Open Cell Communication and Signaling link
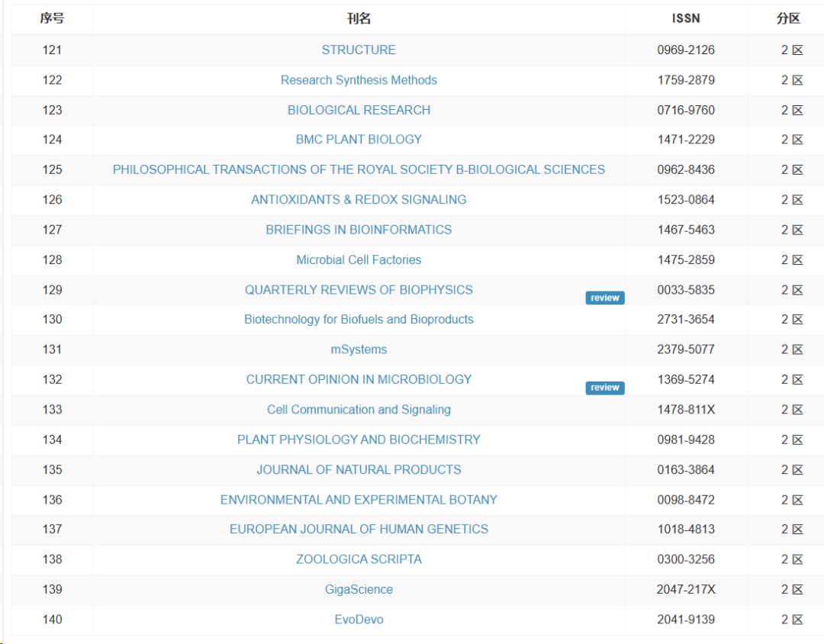The image size is (824, 644). tap(359, 409)
